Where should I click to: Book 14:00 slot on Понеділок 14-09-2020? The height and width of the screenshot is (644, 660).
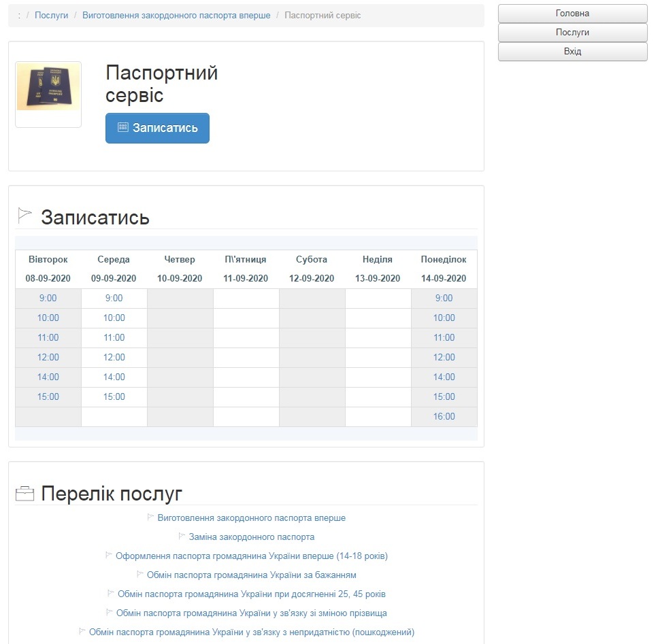[444, 377]
